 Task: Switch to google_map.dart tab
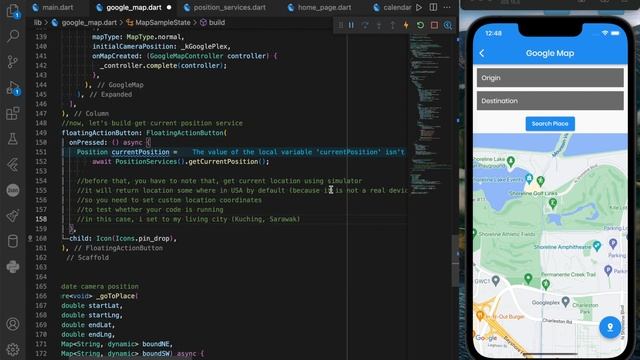click(x=133, y=7)
